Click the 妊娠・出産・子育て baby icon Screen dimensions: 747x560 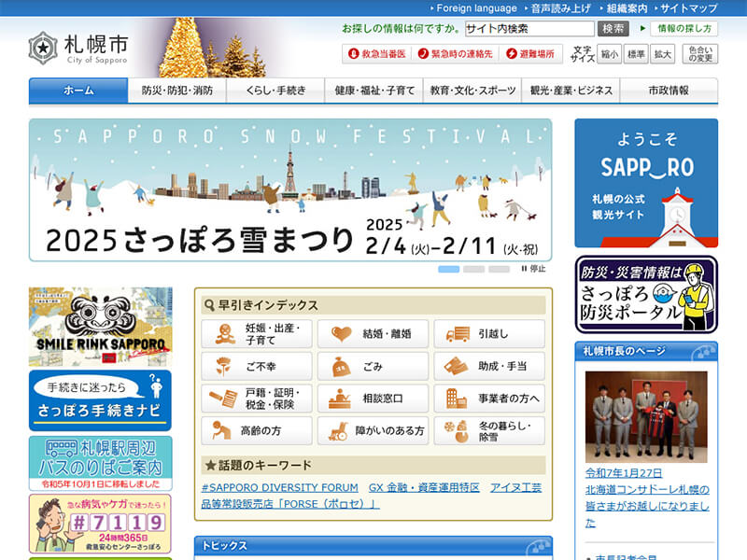pyautogui.click(x=223, y=334)
